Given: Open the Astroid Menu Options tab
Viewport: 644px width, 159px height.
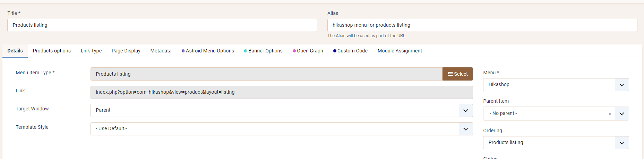Looking at the screenshot, I should point(208,51).
